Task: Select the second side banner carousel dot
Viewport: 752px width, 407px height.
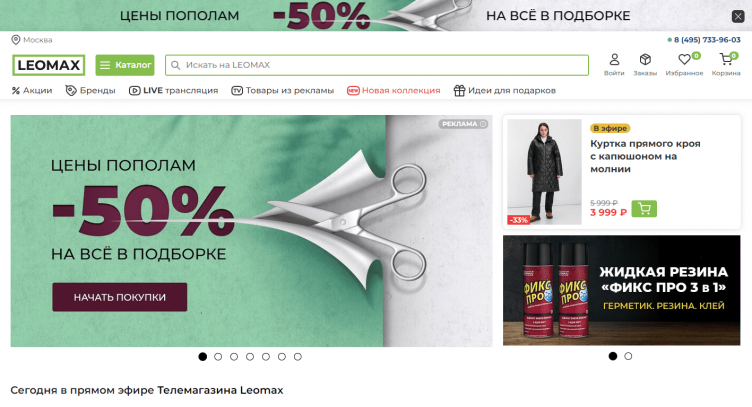Action: [628, 356]
